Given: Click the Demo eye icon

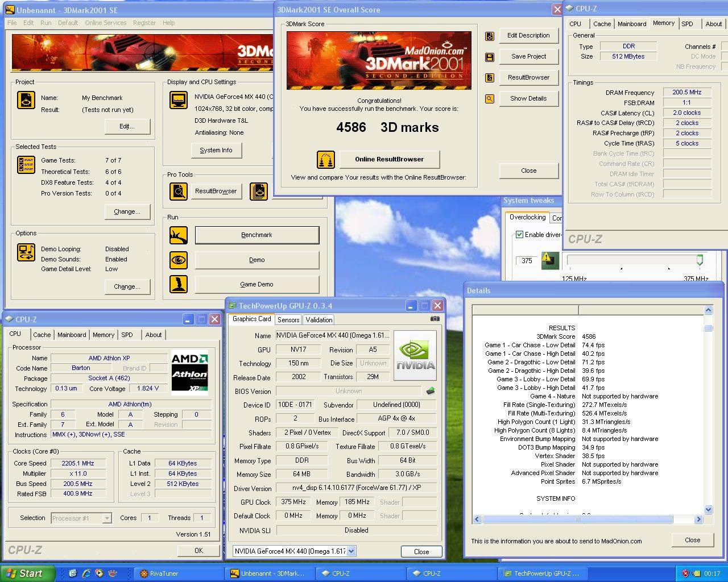Looking at the screenshot, I should pyautogui.click(x=179, y=260).
